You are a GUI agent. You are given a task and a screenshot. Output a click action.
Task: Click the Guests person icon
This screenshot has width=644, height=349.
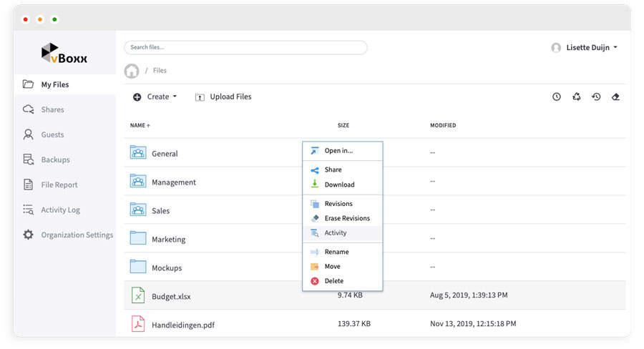point(29,134)
